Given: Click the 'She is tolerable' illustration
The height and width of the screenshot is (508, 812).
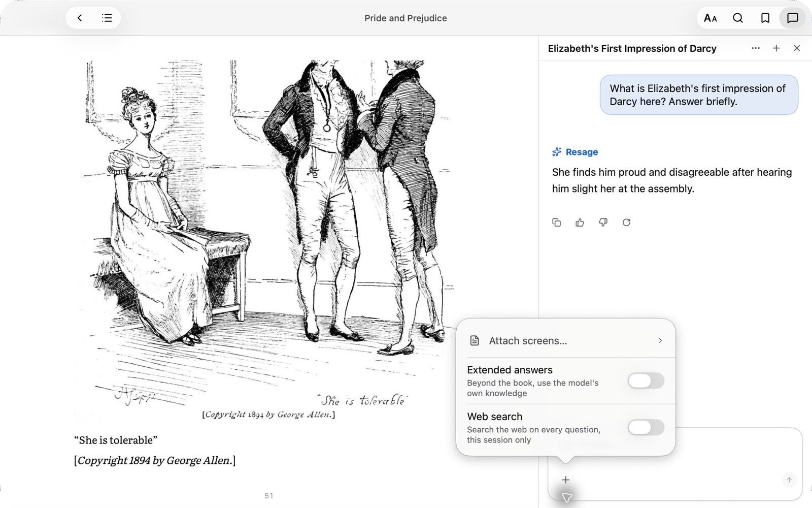Looking at the screenshot, I should [265, 239].
